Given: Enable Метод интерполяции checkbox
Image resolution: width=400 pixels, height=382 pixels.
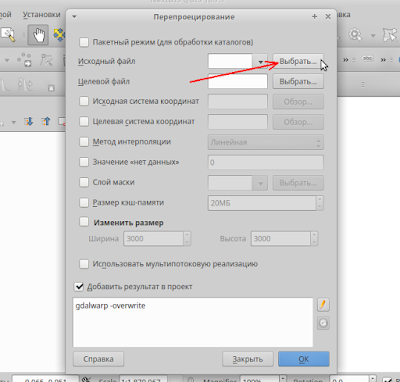Looking at the screenshot, I should 84,142.
